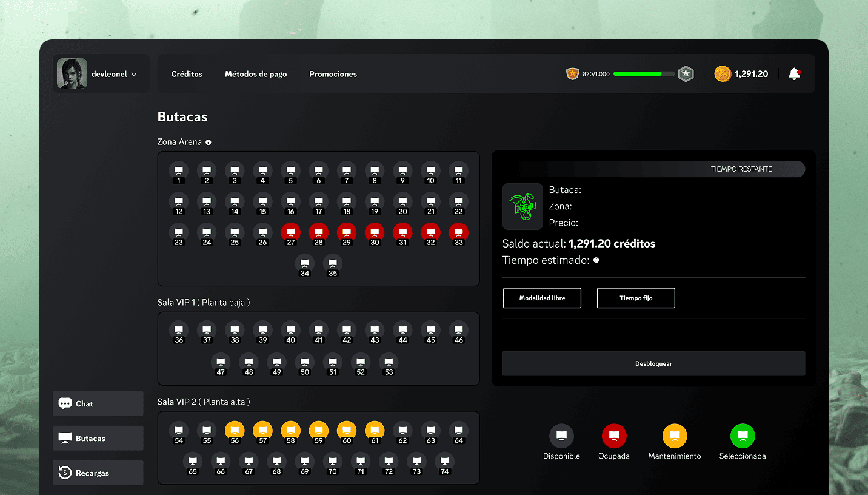
Task: Click the gold coin balance icon
Action: click(x=722, y=73)
